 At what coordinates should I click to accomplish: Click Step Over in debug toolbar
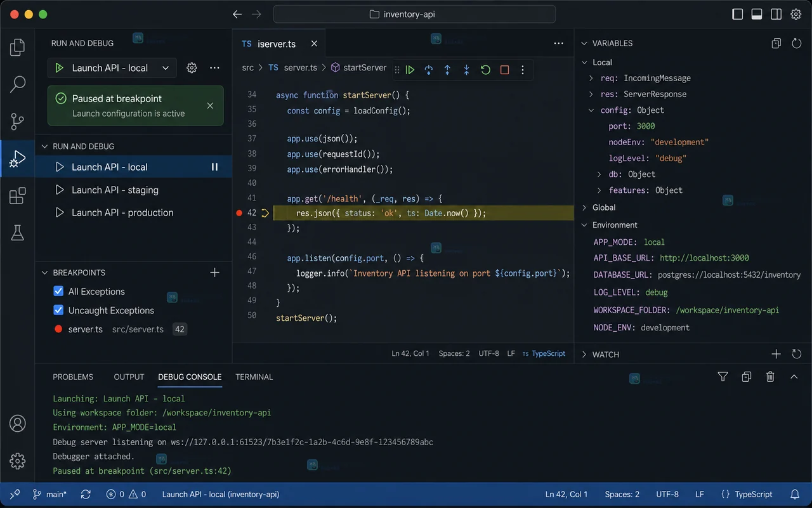pyautogui.click(x=429, y=70)
